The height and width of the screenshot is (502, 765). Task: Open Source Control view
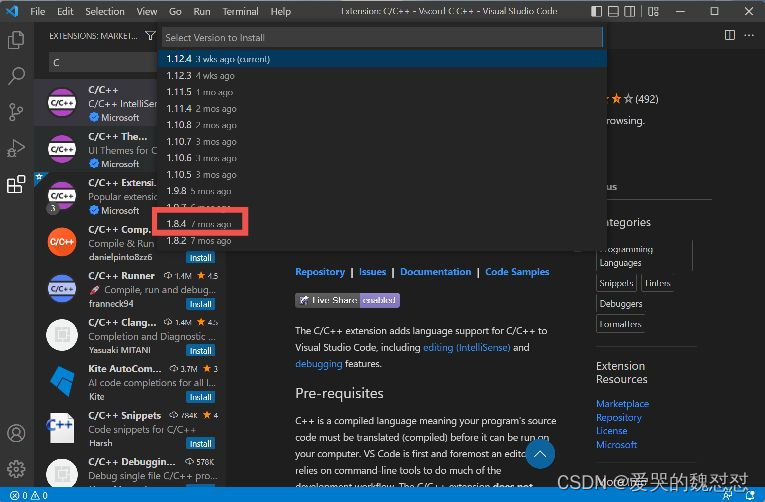pos(16,112)
